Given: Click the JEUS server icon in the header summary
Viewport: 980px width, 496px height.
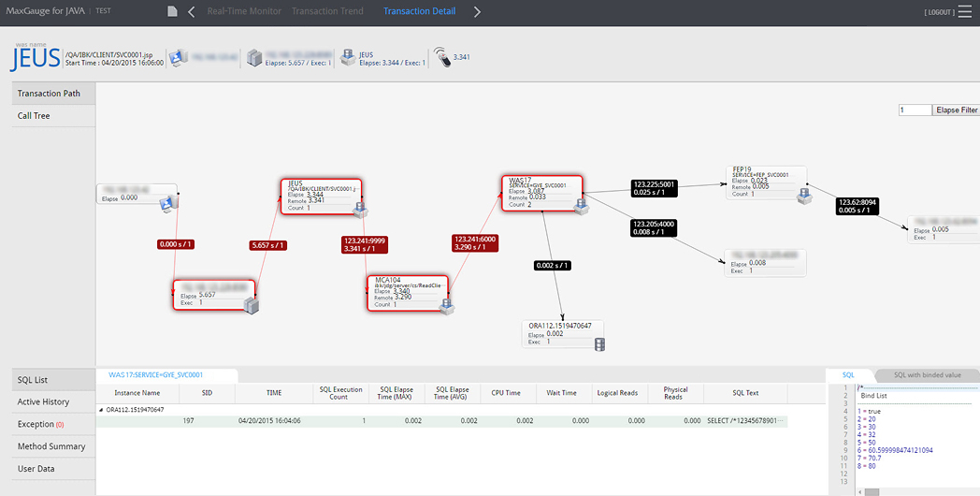Looking at the screenshot, I should tap(348, 57).
